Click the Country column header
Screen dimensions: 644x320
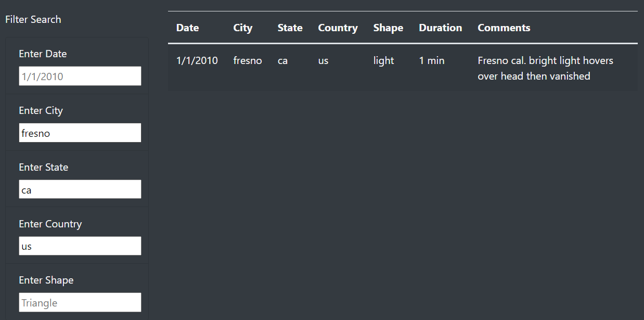(x=338, y=28)
